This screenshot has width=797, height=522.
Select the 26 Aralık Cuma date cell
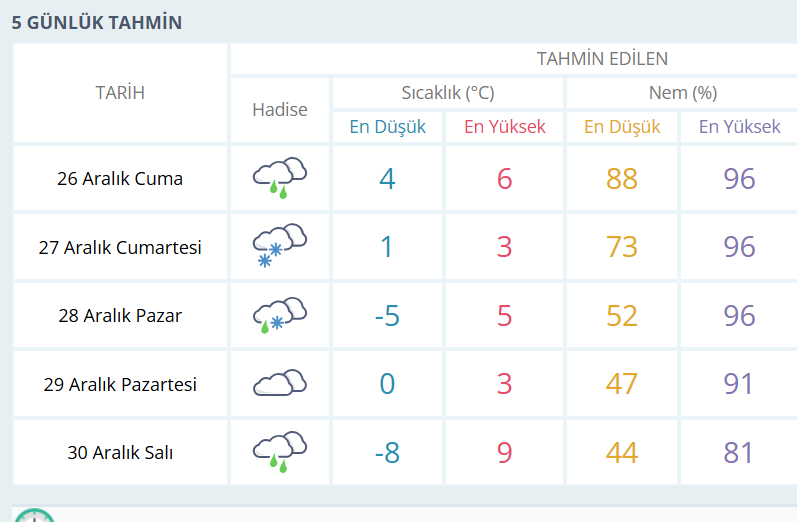tap(120, 180)
